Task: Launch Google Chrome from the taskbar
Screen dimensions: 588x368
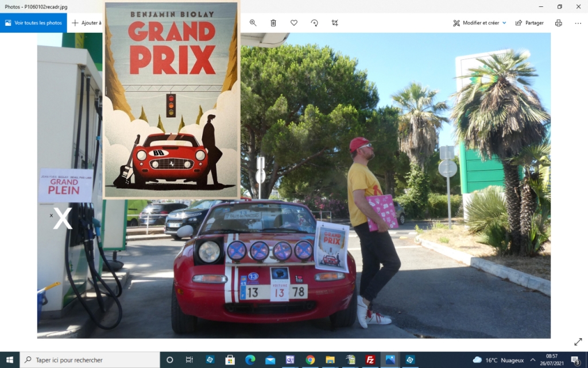Action: click(x=310, y=360)
